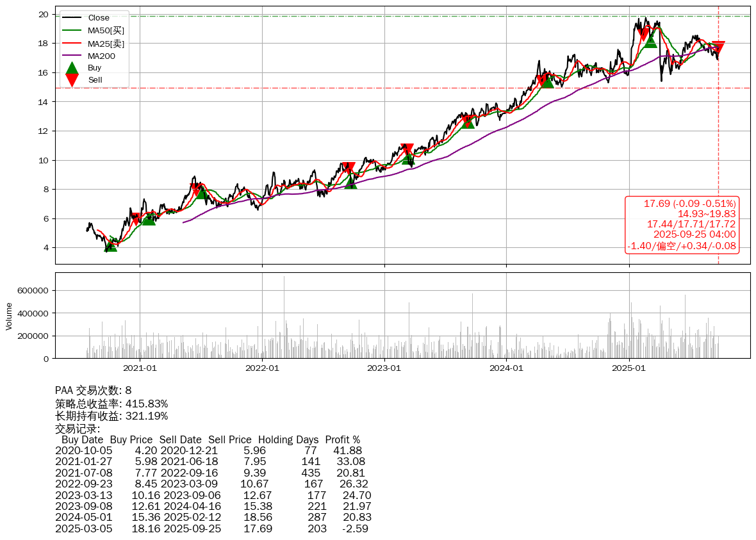This screenshot has width=756, height=540.
Task: Select the MA200 legend entry
Action: click(101, 56)
